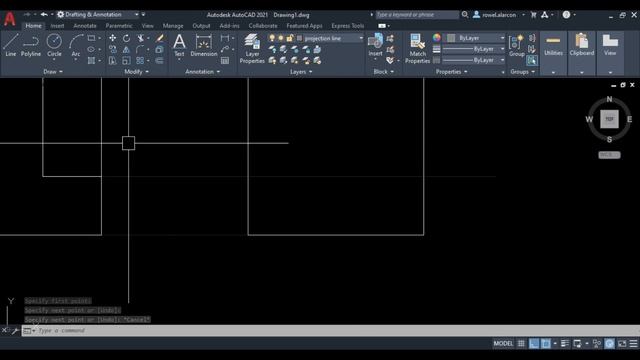640x360 pixels.
Task: Switch to the Annotate ribbon tab
Action: 85,26
